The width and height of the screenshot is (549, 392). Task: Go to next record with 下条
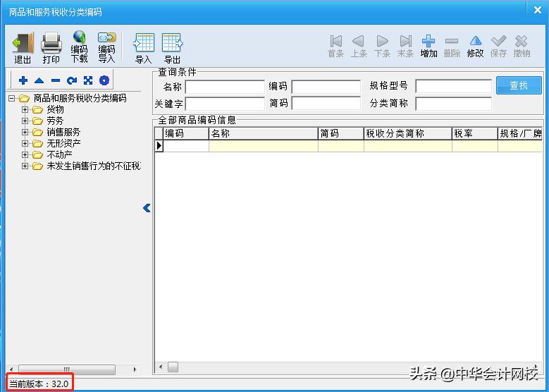(382, 47)
